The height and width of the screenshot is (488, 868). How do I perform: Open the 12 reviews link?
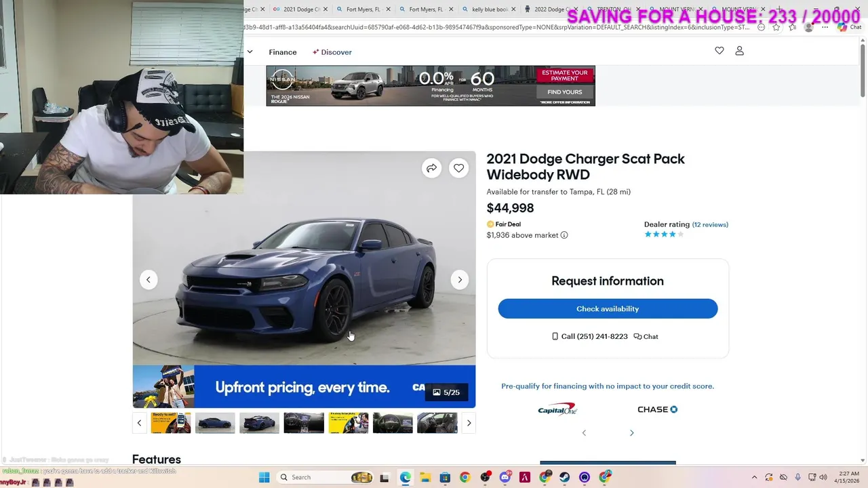pyautogui.click(x=710, y=224)
